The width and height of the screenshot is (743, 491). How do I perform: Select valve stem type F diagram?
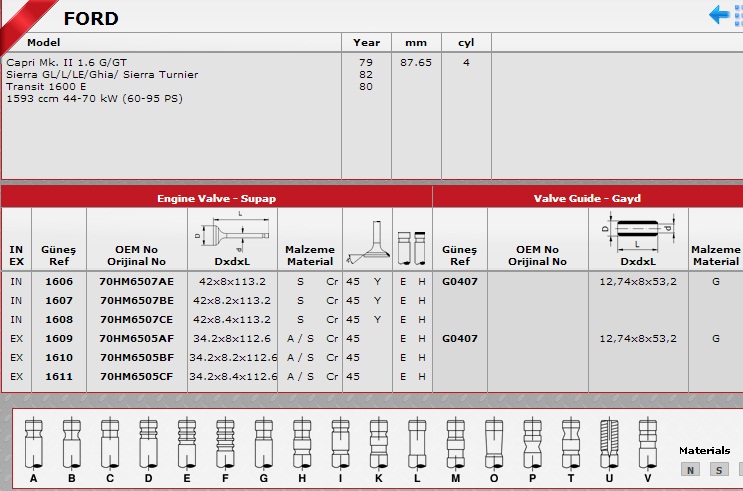click(x=225, y=444)
